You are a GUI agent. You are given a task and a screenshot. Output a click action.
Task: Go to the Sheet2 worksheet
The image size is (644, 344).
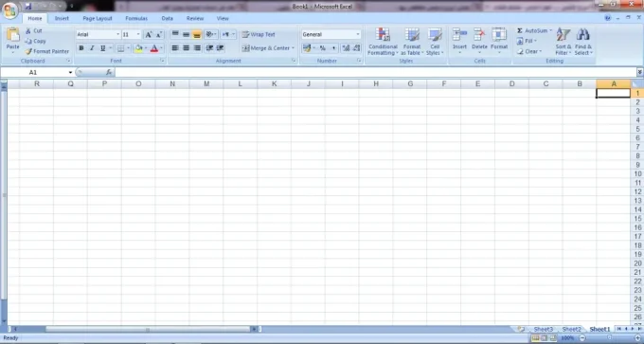[571, 329]
